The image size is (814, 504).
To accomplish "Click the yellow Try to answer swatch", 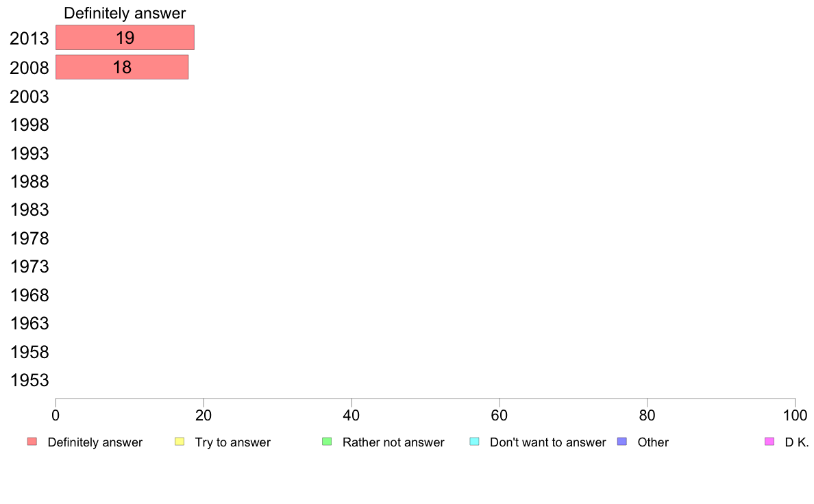I will [x=180, y=442].
